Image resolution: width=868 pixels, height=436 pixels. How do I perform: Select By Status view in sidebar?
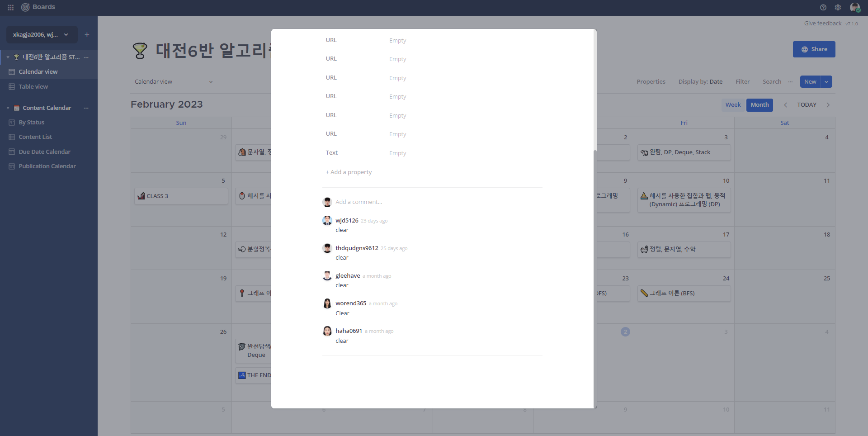(x=49, y=122)
